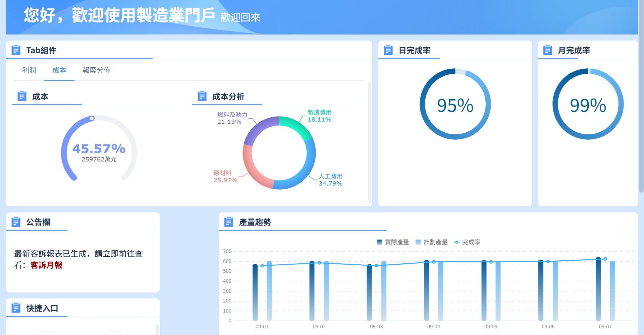The height and width of the screenshot is (335, 644).
Task: Click the 人工費用 34.79% donut segment
Action: pos(306,167)
